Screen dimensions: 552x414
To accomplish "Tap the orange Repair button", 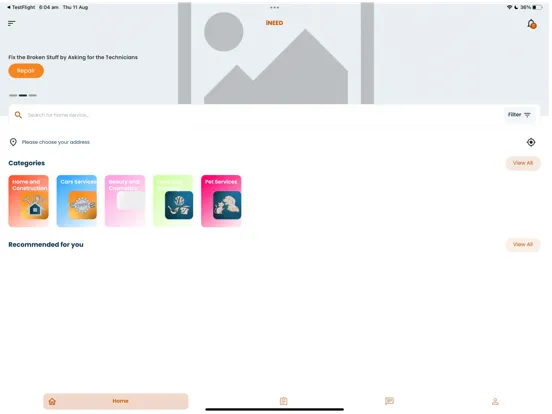I will point(26,71).
